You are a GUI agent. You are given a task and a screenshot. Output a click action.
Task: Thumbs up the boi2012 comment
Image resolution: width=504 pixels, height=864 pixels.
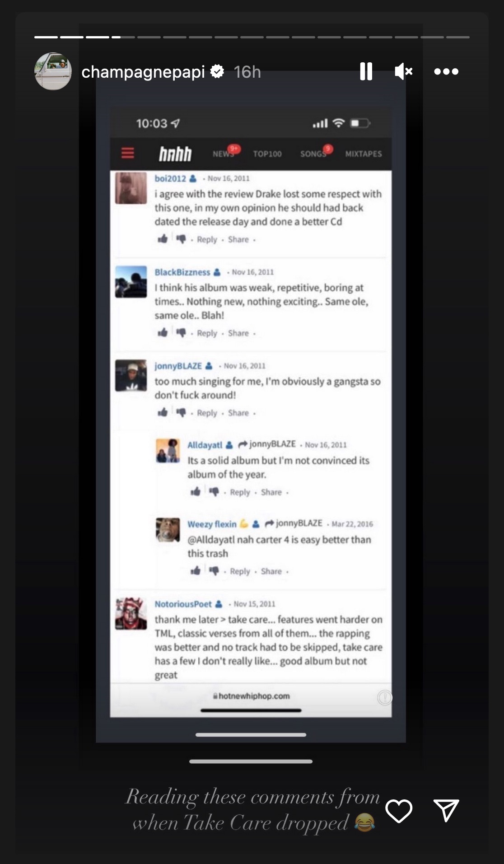(x=163, y=238)
